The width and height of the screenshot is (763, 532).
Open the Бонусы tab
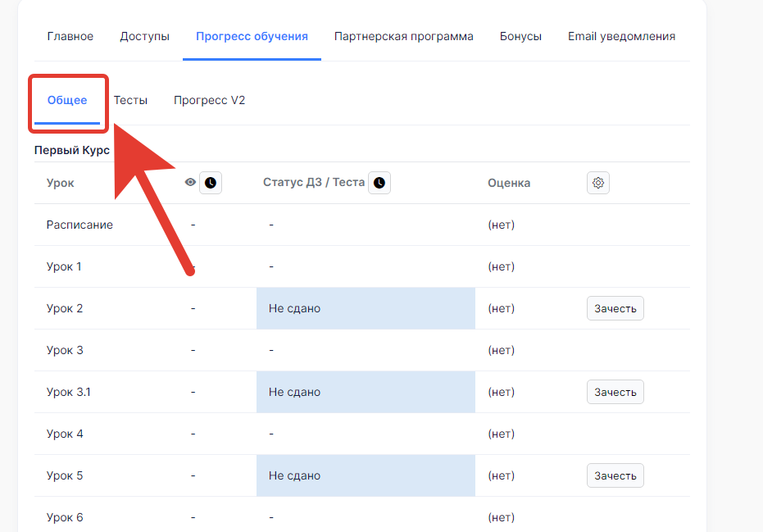[x=520, y=37]
